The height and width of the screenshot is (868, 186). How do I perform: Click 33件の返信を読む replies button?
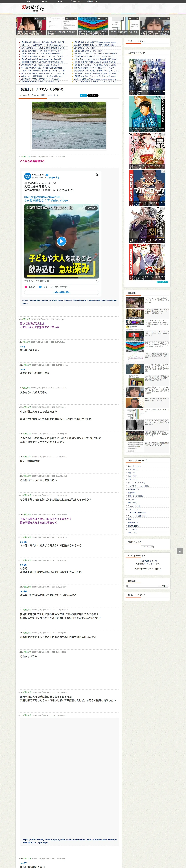61,293
